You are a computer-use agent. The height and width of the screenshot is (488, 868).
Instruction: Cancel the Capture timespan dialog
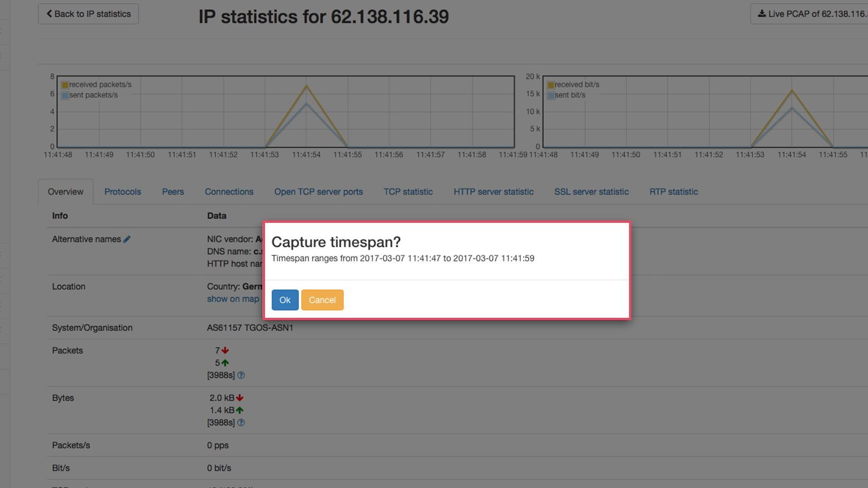click(322, 300)
